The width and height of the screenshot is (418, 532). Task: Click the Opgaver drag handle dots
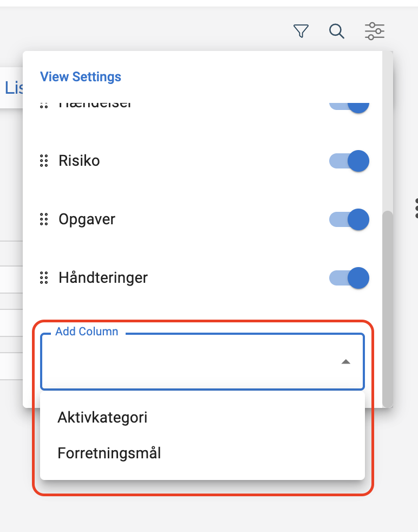(44, 219)
